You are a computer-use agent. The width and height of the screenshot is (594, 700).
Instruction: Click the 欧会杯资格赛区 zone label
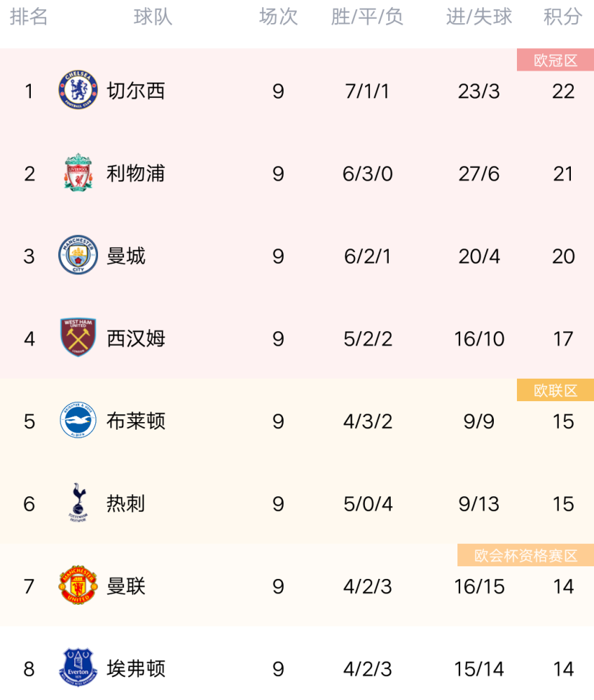[x=525, y=555]
